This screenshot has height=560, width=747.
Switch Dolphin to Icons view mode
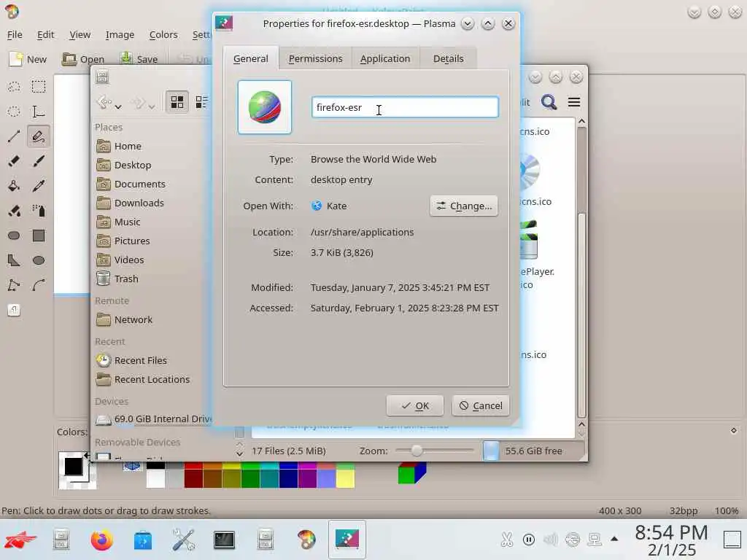(x=177, y=102)
